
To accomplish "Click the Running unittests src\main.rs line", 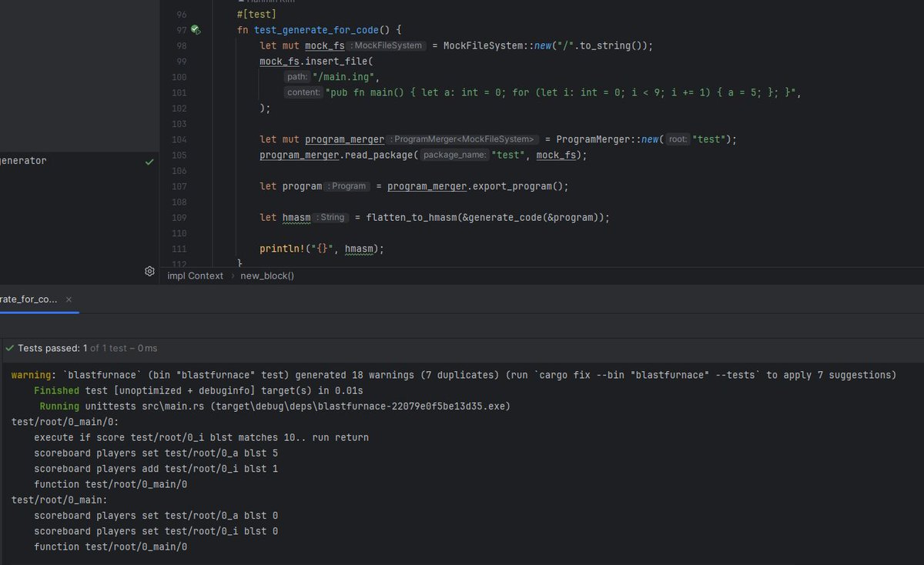I will [275, 406].
